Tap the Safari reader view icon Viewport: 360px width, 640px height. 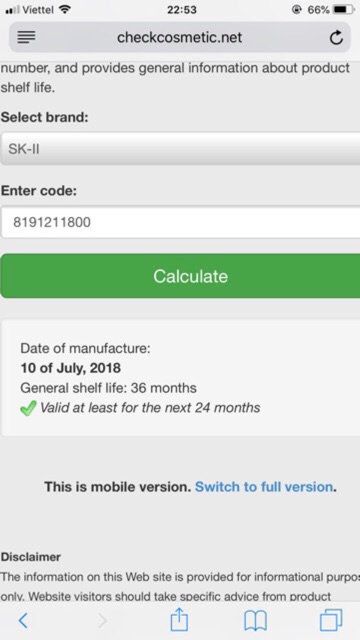(27, 38)
